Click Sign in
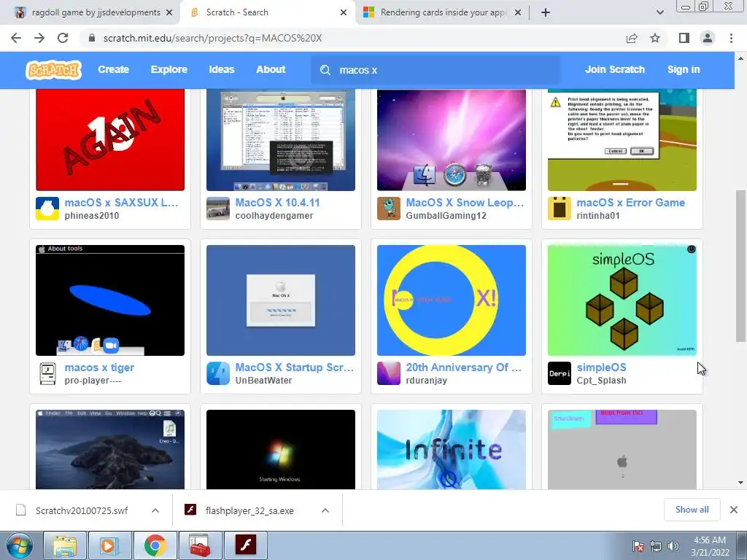 683,69
